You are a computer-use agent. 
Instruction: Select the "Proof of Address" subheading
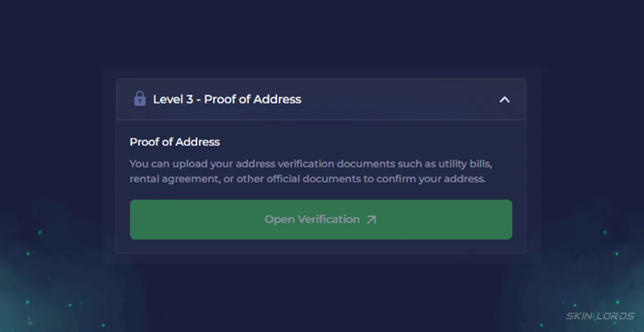point(175,142)
